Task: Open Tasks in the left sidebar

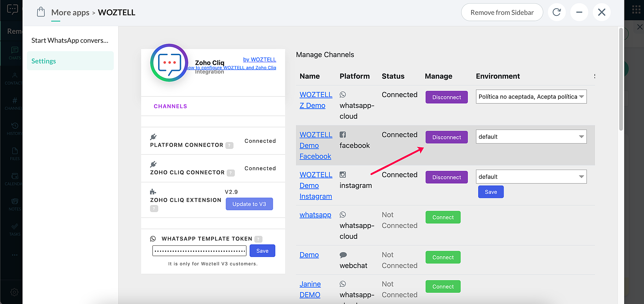Action: tap(14, 230)
